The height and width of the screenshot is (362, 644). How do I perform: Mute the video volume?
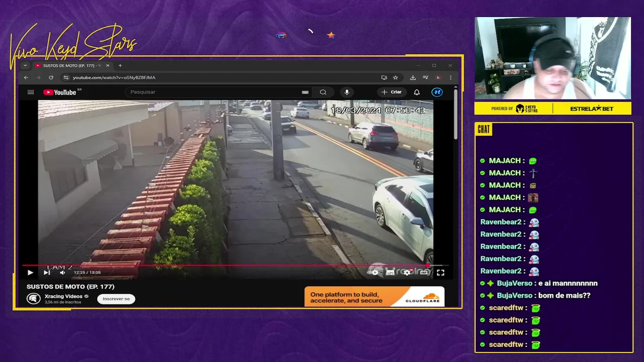pos(62,273)
